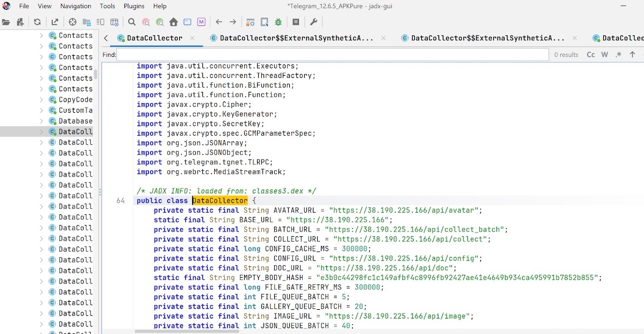Open Preferences wrench icon

[314, 22]
